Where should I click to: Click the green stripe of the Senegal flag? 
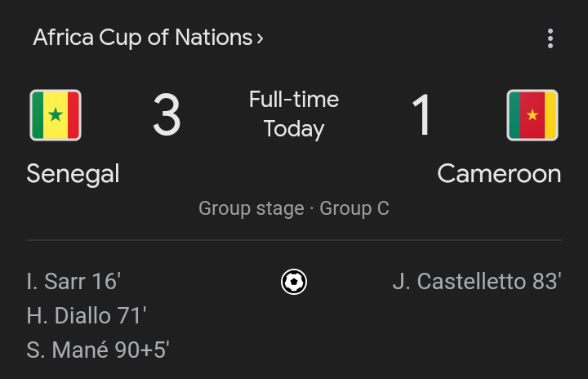point(38,115)
